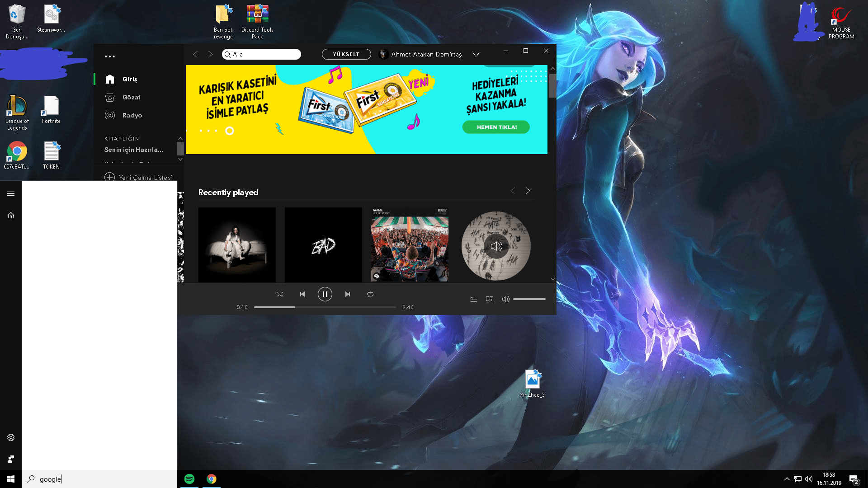Open Ahmet Atakan Demirtaş profile

[421, 54]
